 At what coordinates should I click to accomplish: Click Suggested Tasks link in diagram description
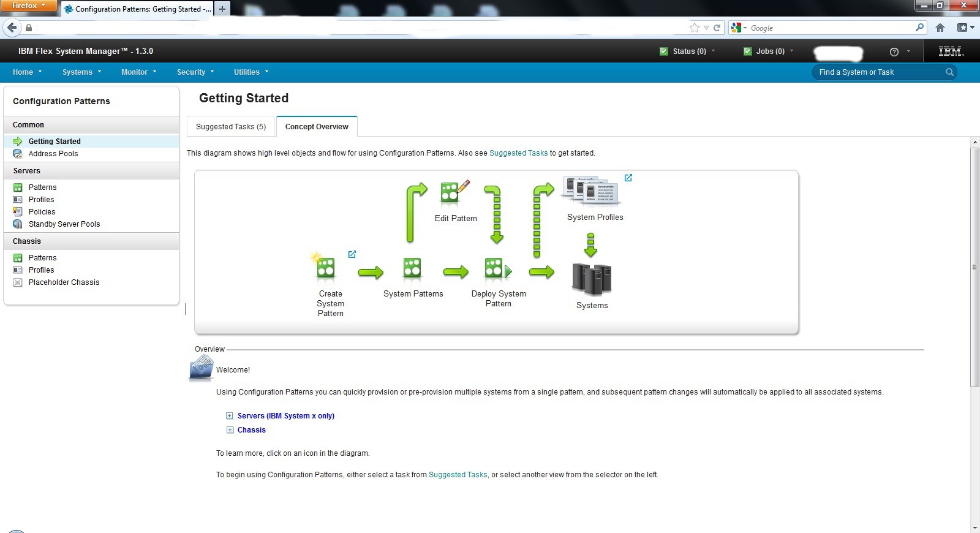click(x=518, y=153)
